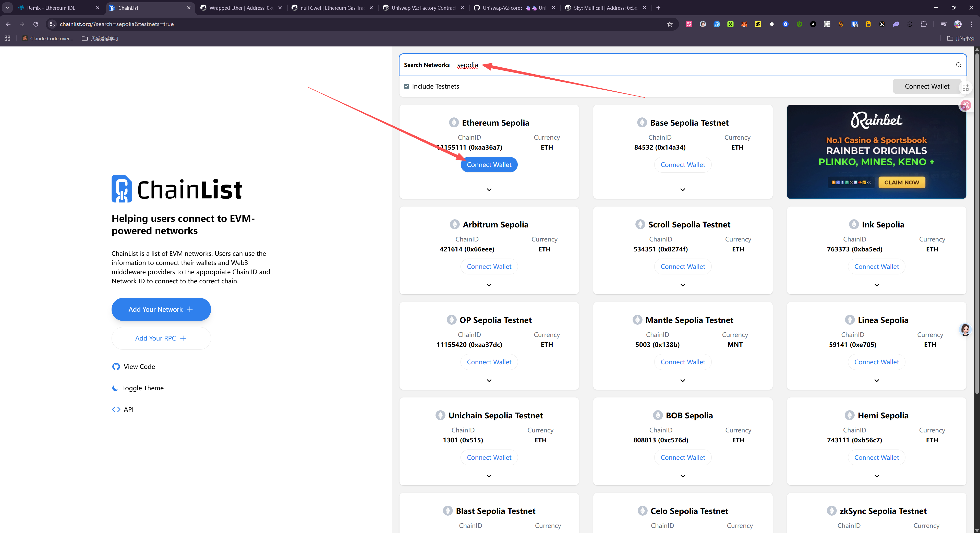Click the ChainList logo

tap(176, 189)
